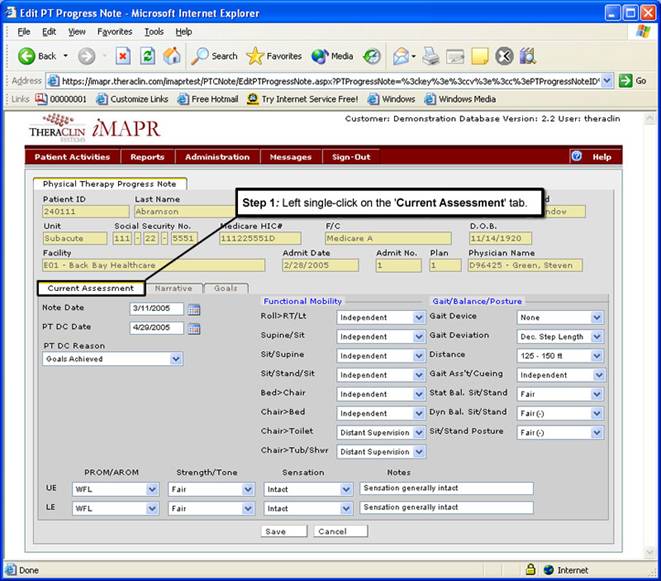Click the UE Notes text field
Image resolution: width=661 pixels, height=581 pixels.
(x=445, y=490)
